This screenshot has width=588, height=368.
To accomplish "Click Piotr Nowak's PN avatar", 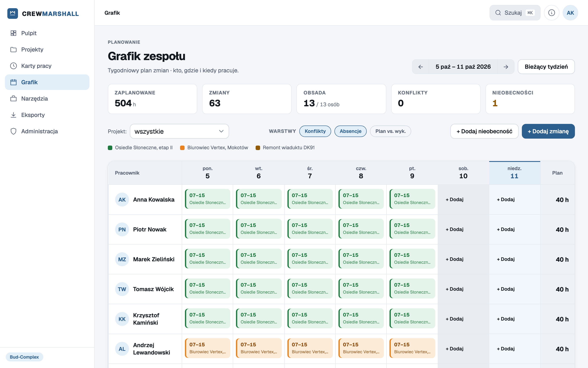I will click(x=122, y=230).
